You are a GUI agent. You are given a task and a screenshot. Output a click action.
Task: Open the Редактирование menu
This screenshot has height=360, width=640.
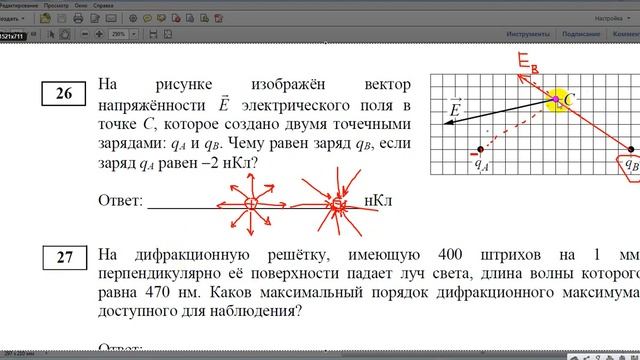[18, 6]
